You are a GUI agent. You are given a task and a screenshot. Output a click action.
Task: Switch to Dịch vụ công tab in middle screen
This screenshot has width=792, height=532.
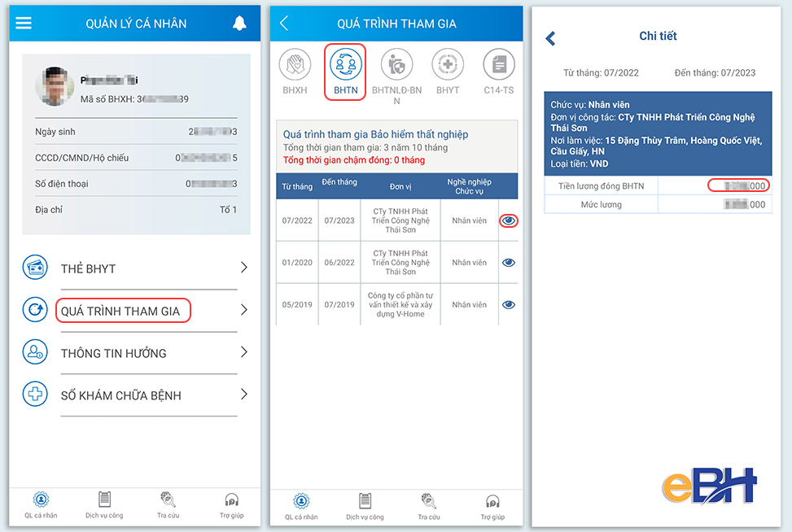point(365,505)
